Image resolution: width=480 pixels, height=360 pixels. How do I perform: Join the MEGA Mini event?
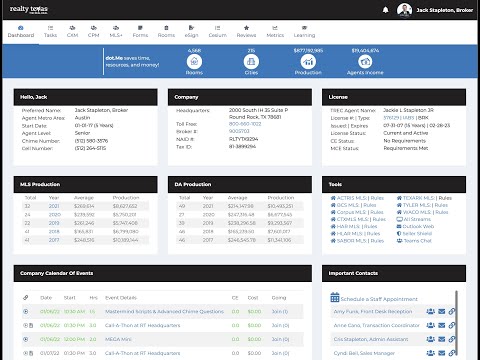280,339
